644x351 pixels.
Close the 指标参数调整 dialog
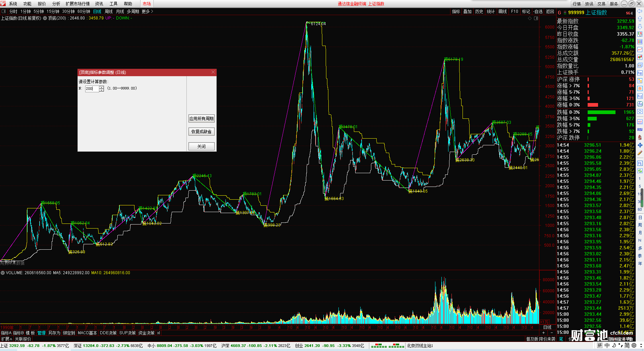[213, 72]
